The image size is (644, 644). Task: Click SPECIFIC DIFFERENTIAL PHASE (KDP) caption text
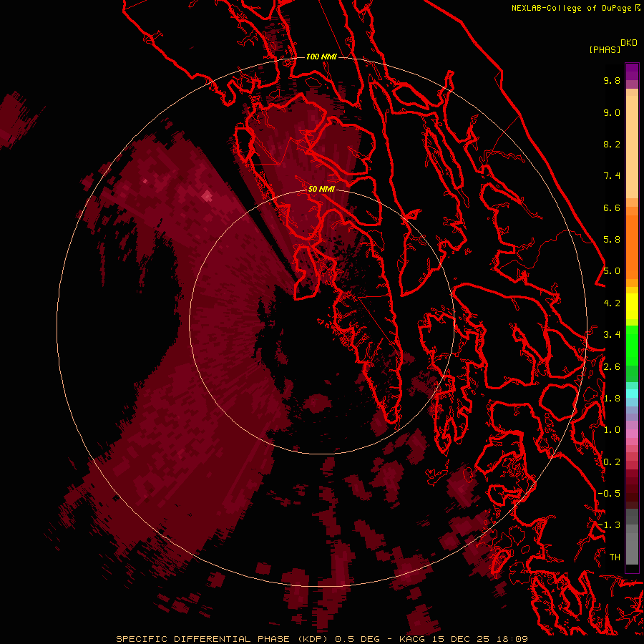[222, 639]
